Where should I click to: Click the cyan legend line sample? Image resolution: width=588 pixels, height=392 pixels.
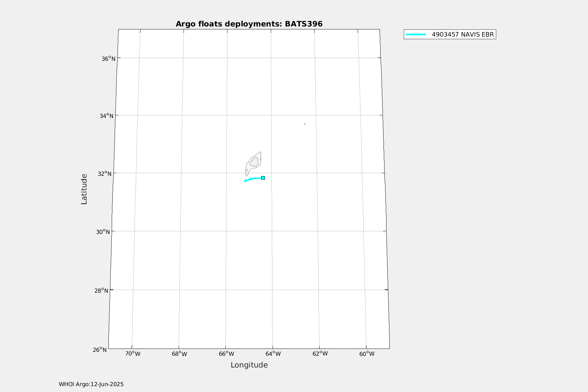[x=416, y=34]
